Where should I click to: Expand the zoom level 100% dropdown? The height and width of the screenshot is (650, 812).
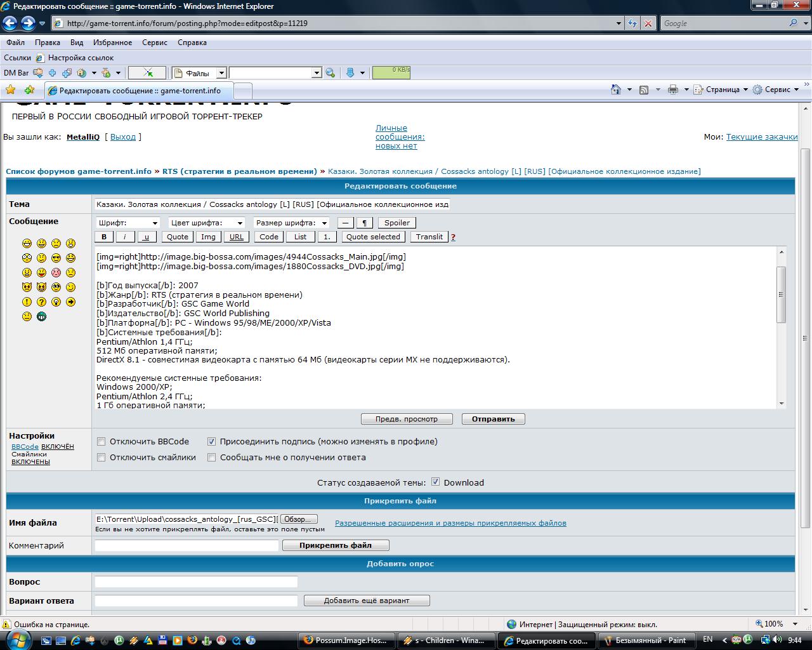click(x=796, y=624)
